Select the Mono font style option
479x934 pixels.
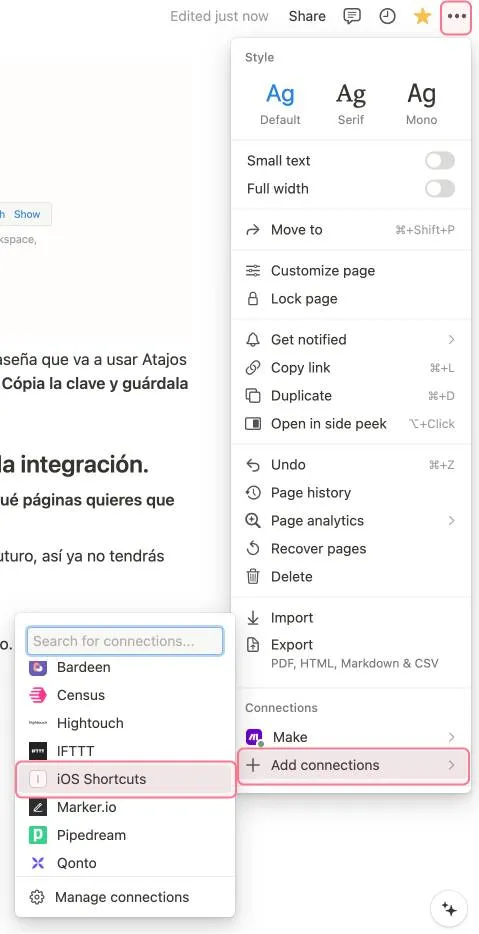(x=421, y=104)
